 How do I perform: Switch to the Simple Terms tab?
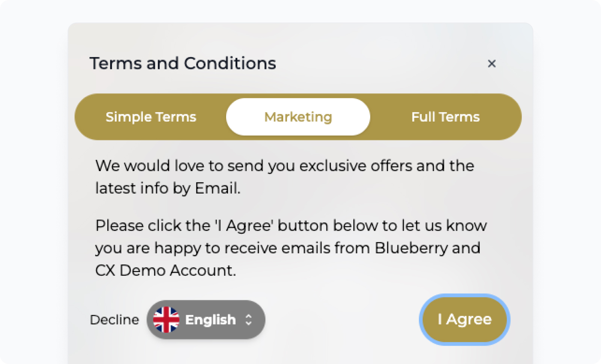(151, 117)
